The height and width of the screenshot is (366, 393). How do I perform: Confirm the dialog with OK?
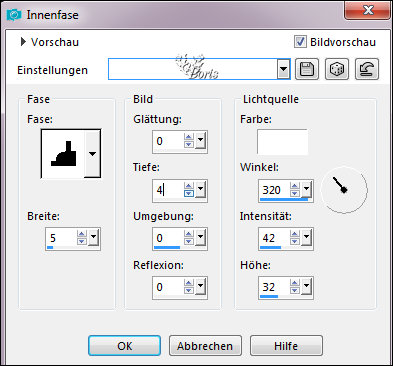point(124,346)
